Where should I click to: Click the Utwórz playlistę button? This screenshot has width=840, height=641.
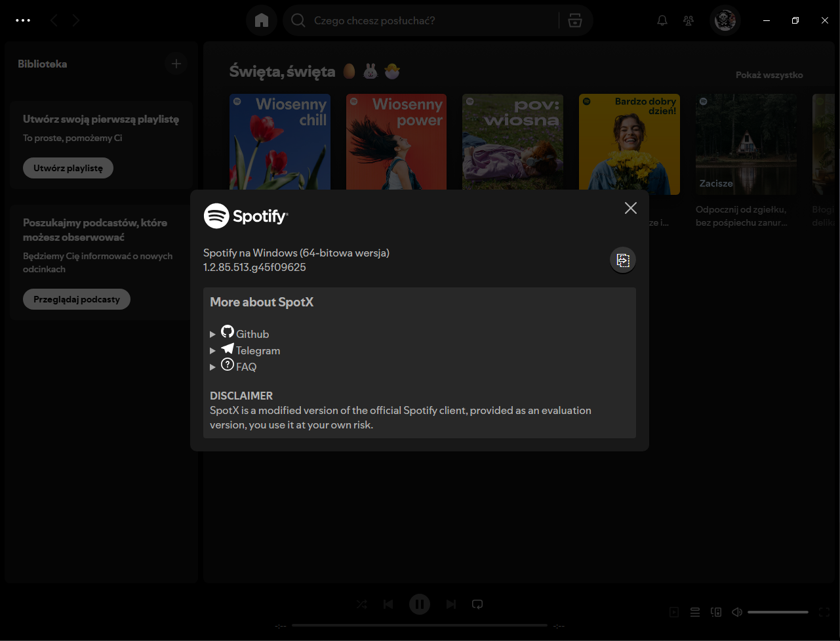68,168
